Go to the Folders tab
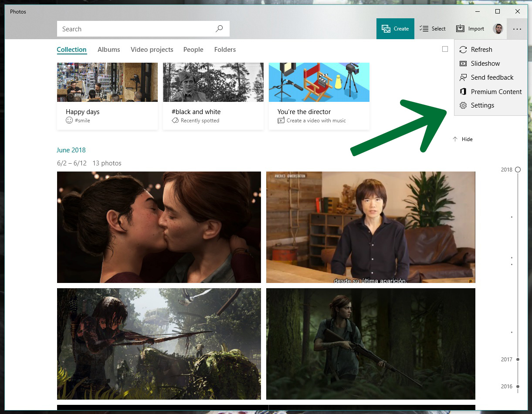Image resolution: width=532 pixels, height=414 pixels. click(x=225, y=50)
